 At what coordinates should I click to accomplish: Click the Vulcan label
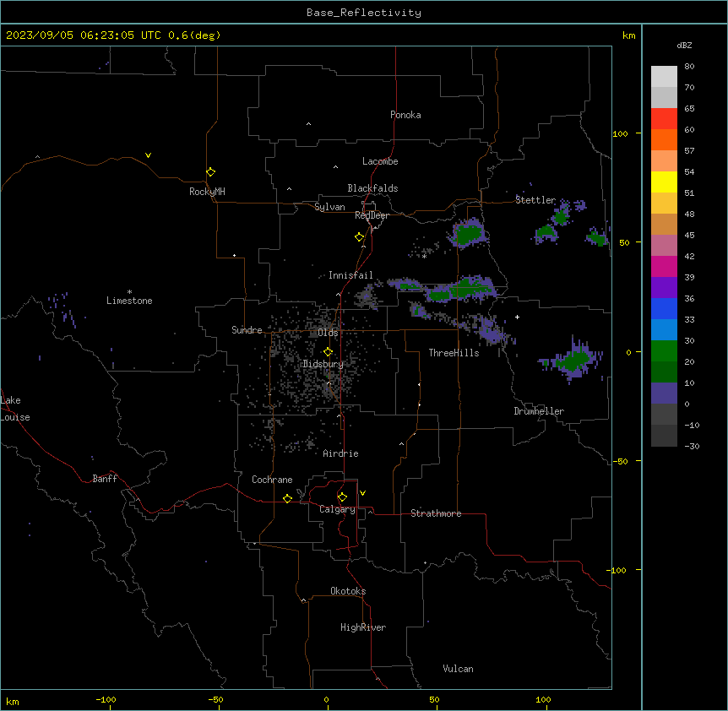(458, 669)
